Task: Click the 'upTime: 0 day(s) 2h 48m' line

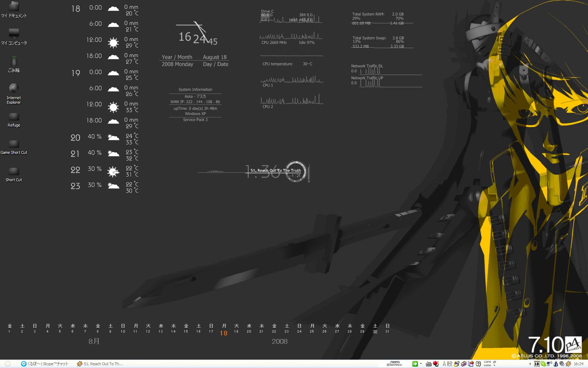Action: (195, 108)
